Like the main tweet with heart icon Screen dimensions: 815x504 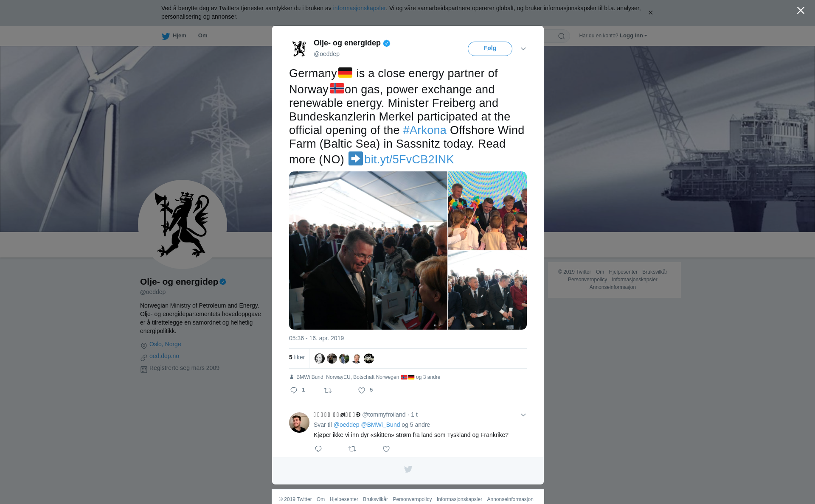362,390
